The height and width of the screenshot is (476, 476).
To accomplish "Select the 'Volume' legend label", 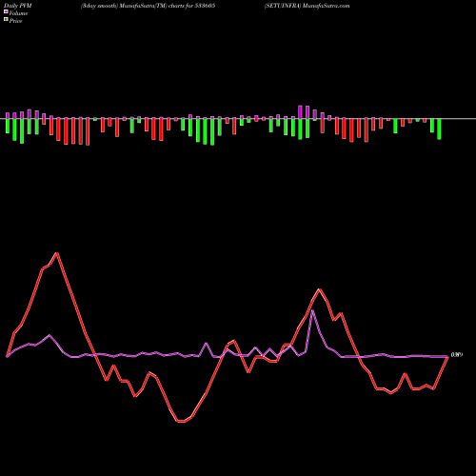I will coord(18,13).
